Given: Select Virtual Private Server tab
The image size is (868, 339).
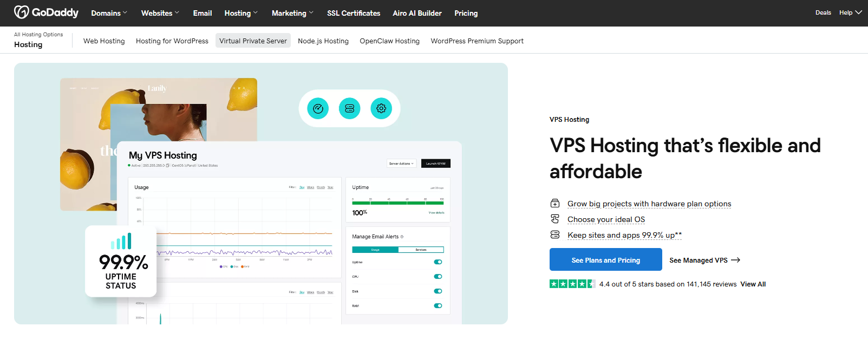Looking at the screenshot, I should click(253, 41).
